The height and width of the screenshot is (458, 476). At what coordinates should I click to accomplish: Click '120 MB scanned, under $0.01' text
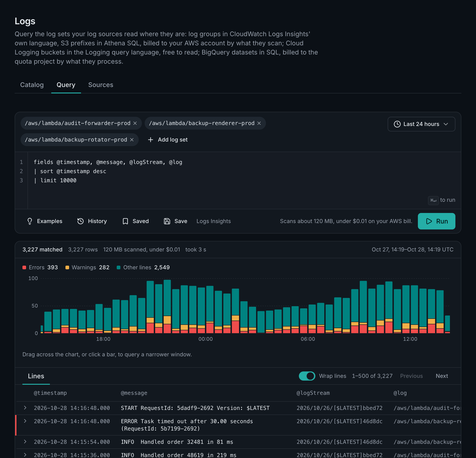click(x=142, y=250)
